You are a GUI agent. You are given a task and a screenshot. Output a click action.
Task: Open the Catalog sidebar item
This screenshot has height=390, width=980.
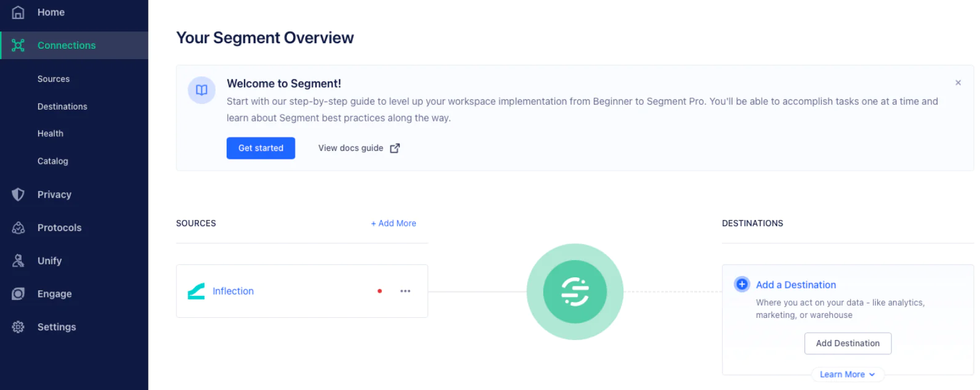[53, 161]
